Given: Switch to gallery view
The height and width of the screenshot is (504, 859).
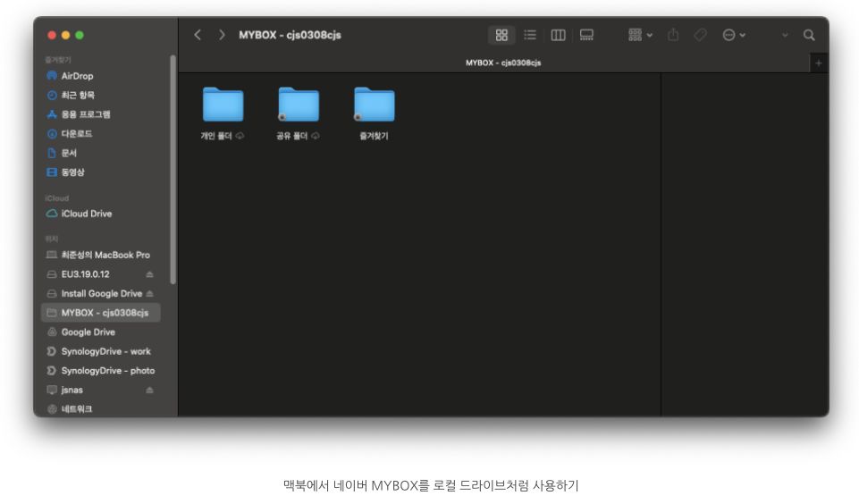Looking at the screenshot, I should click(586, 35).
